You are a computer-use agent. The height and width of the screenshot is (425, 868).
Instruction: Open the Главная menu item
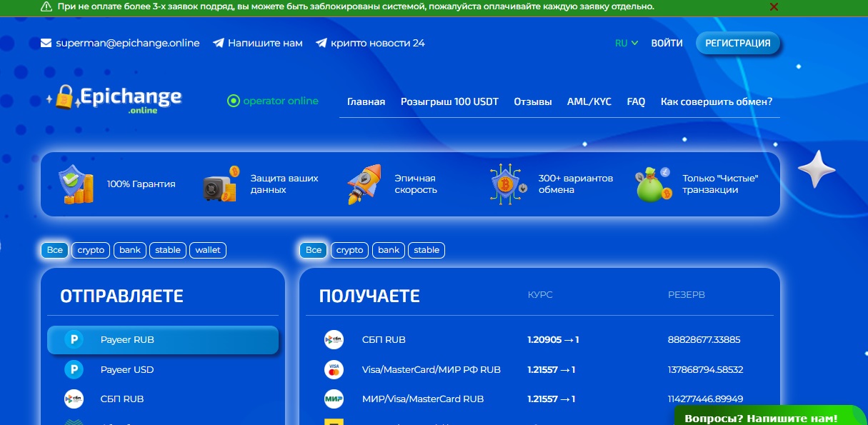coord(366,101)
